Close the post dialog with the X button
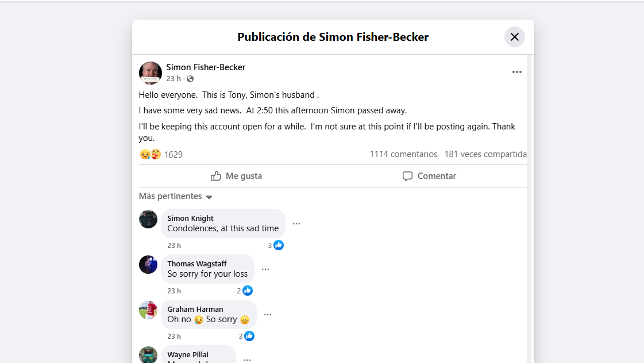644x363 pixels. (514, 37)
